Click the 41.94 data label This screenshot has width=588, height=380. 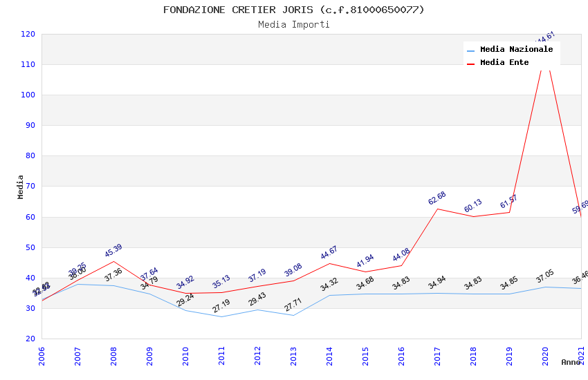[365, 261]
